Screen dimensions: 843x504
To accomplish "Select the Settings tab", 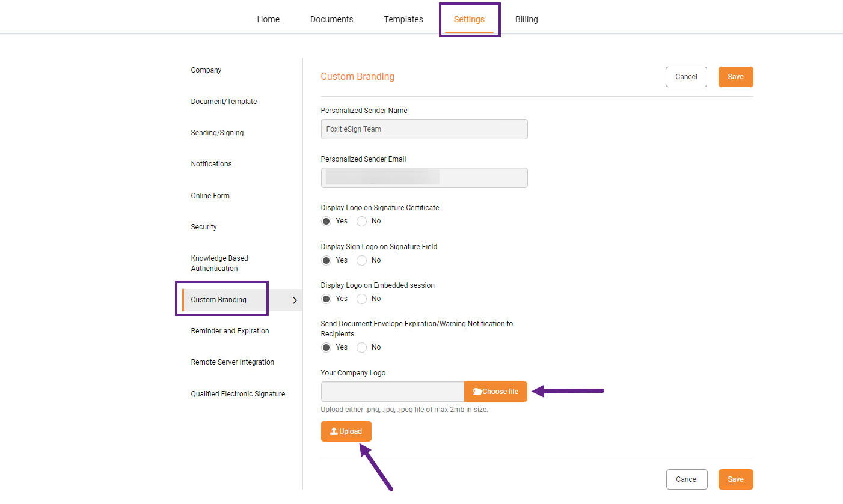I will [x=469, y=19].
